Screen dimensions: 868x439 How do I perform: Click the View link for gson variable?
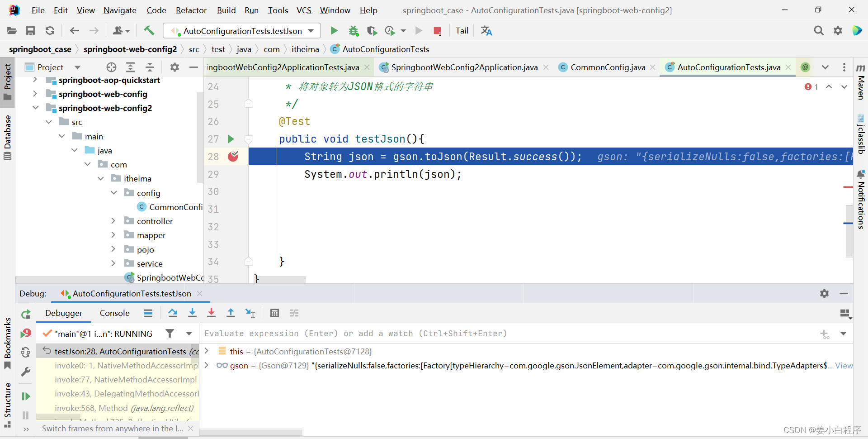click(x=844, y=366)
